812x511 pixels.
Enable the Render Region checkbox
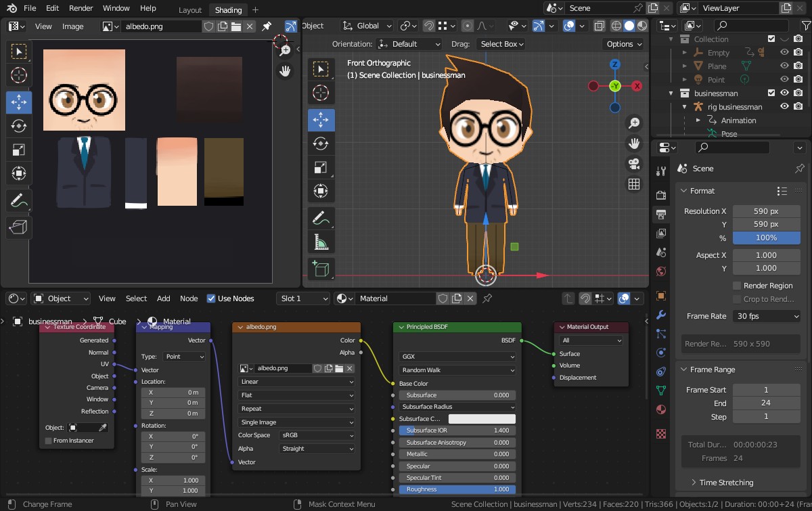(737, 286)
